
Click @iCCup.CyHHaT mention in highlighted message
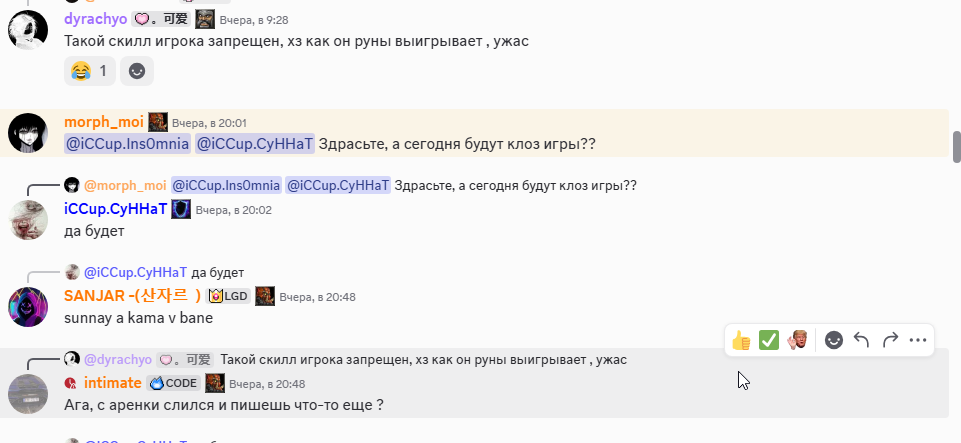click(x=255, y=145)
